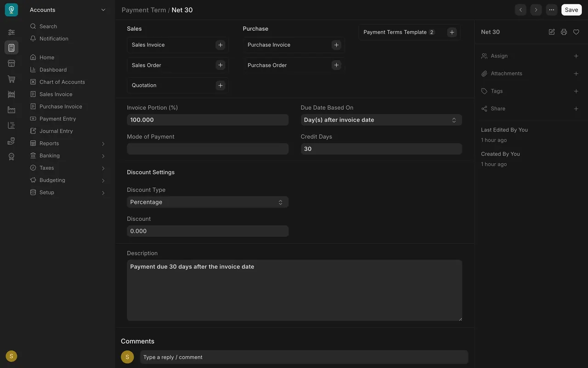Add a tag with plus icon
This screenshot has width=588, height=368.
[576, 91]
